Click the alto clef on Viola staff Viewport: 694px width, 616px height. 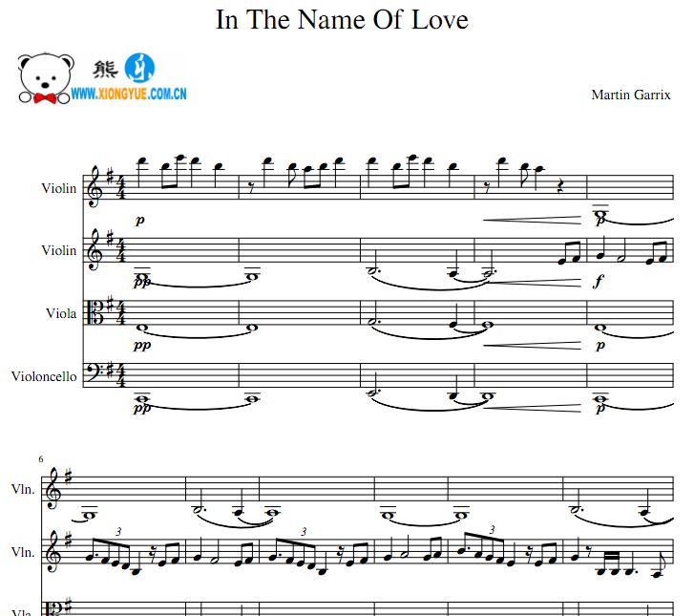[95, 312]
